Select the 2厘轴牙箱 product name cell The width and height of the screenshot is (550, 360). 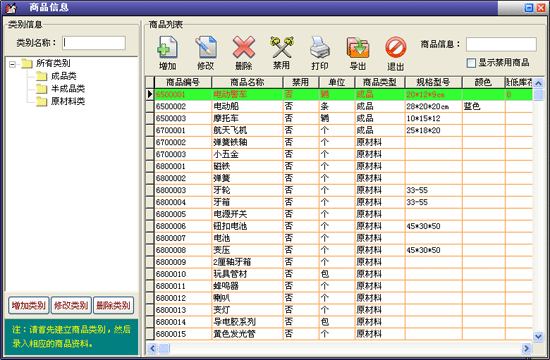(247, 262)
